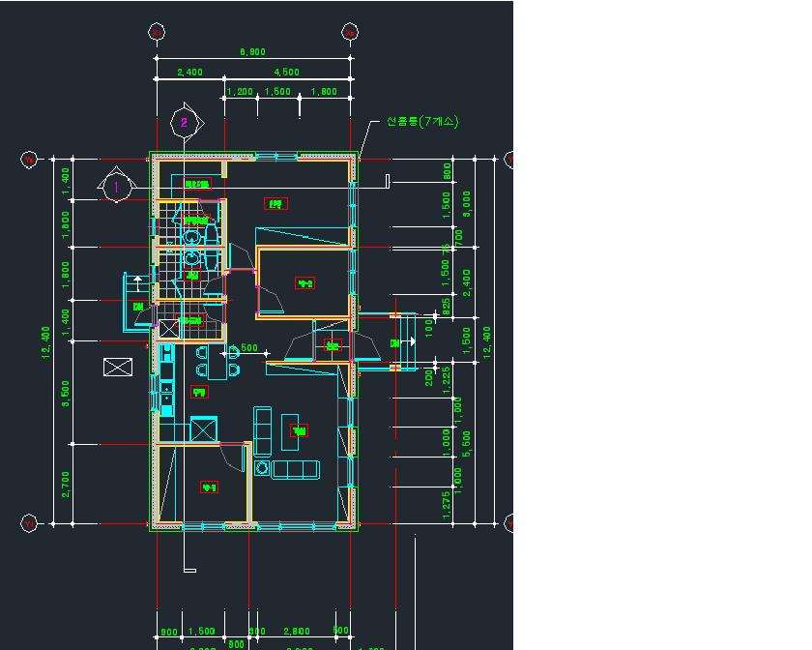Click the 1,800 dimension in third row
Screen dimensions: 812x650
[x=324, y=92]
